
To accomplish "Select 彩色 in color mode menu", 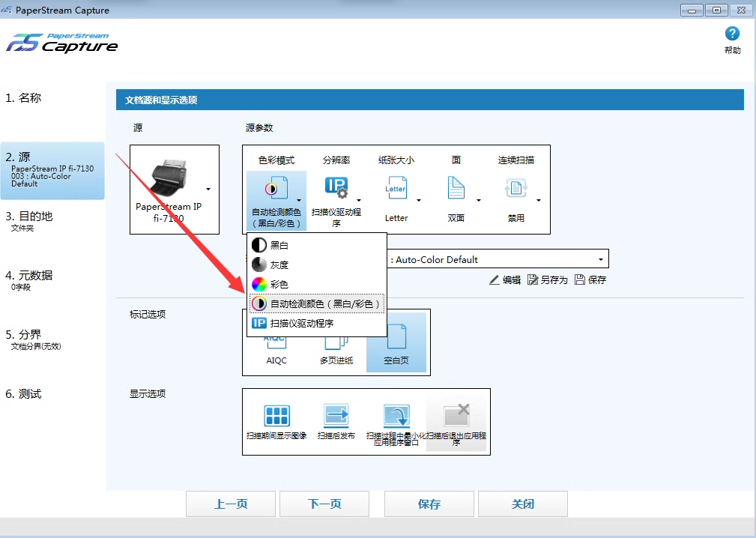I will pyautogui.click(x=317, y=284).
